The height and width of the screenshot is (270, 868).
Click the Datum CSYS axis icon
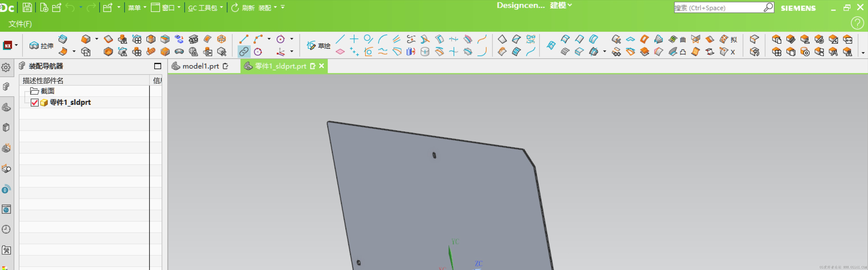tap(280, 51)
